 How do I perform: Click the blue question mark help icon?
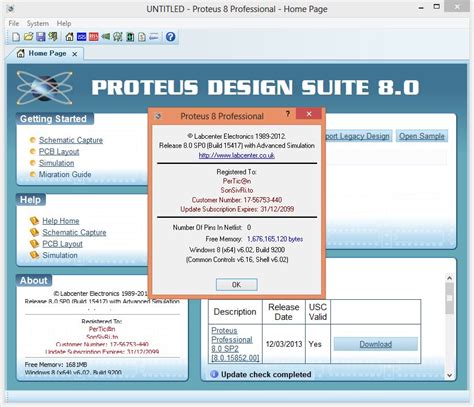pos(170,37)
